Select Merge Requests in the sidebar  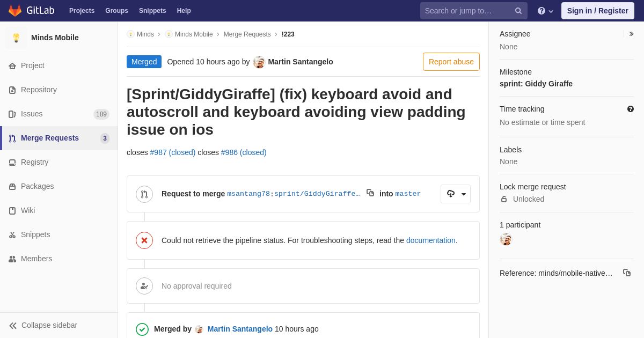59,138
